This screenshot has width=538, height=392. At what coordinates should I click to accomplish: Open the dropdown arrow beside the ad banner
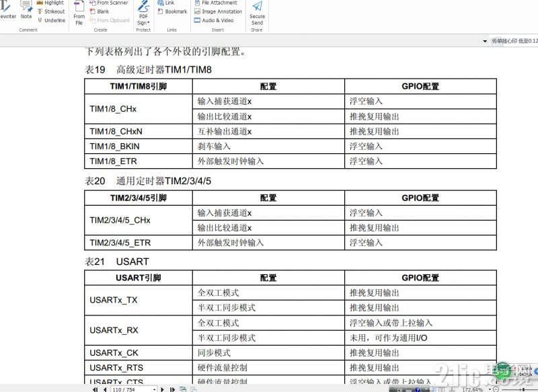point(485,41)
